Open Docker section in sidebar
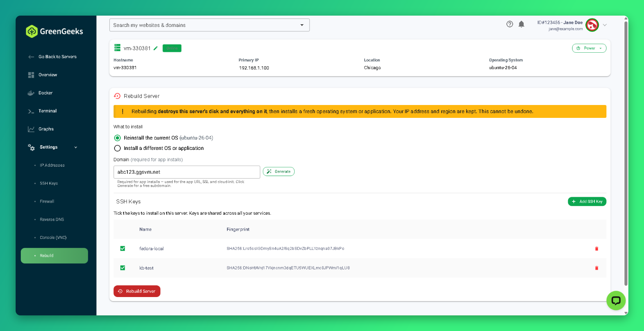The width and height of the screenshot is (644, 331). [45, 93]
